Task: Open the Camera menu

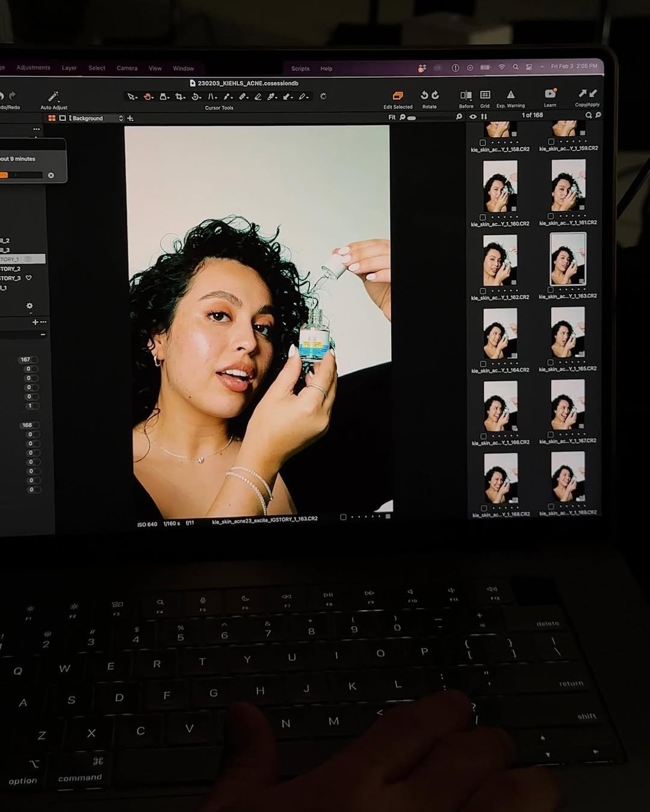Action: [x=127, y=68]
